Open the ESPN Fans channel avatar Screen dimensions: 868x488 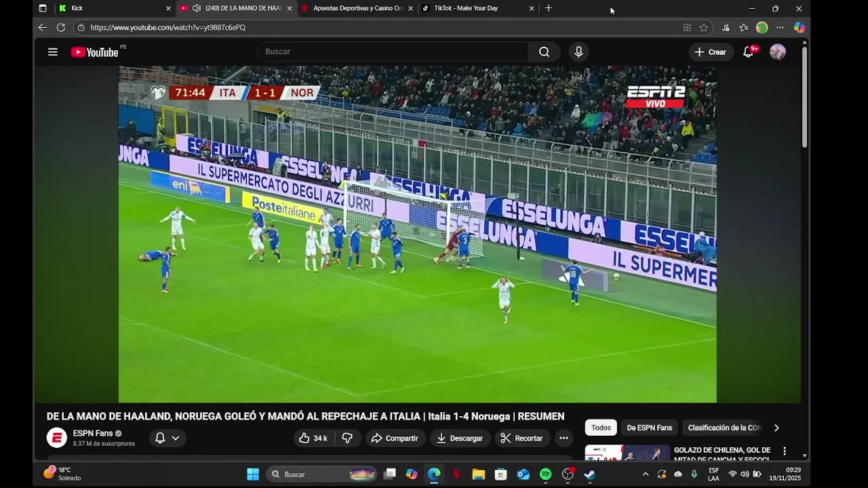tap(57, 438)
